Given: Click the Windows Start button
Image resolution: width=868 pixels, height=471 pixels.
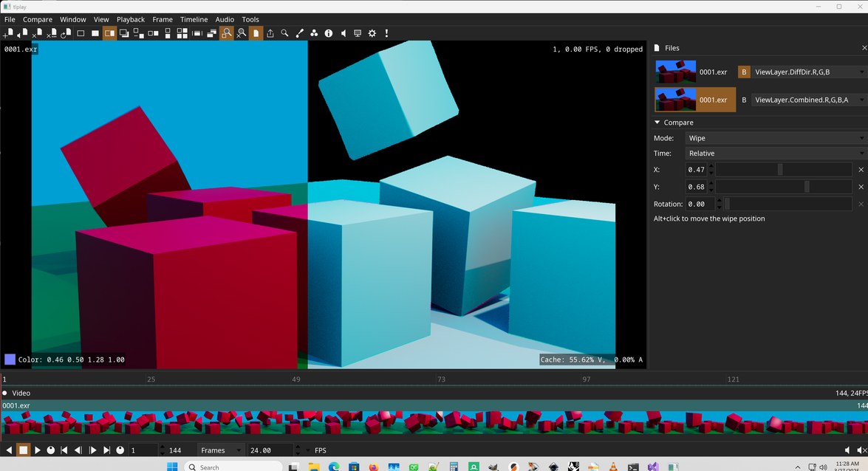Looking at the screenshot, I should click(x=172, y=467).
